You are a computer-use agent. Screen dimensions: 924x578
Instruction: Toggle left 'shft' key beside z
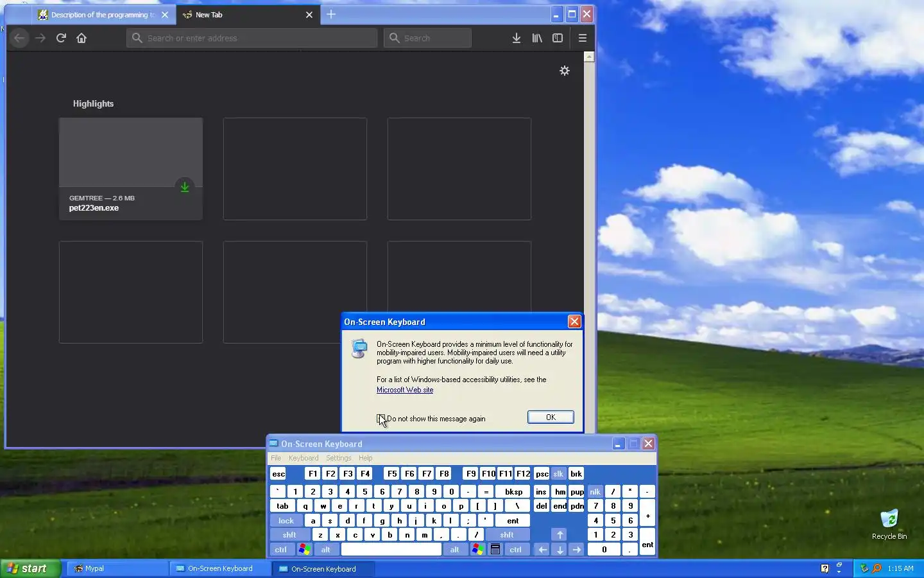click(289, 535)
